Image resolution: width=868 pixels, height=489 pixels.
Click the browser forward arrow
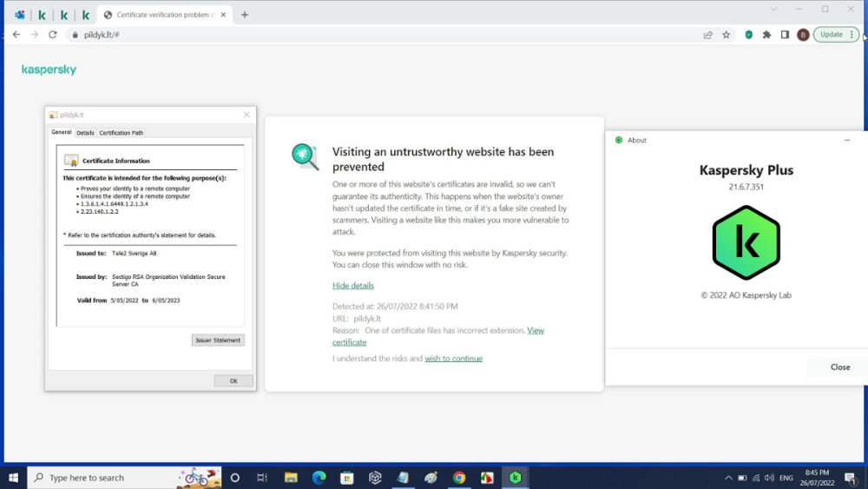(35, 35)
